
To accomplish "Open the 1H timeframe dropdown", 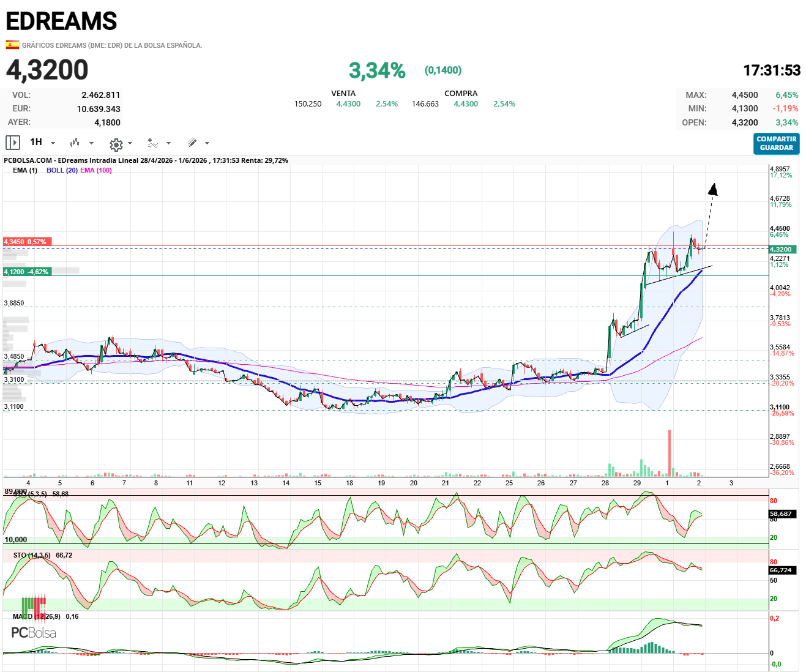I will click(43, 143).
